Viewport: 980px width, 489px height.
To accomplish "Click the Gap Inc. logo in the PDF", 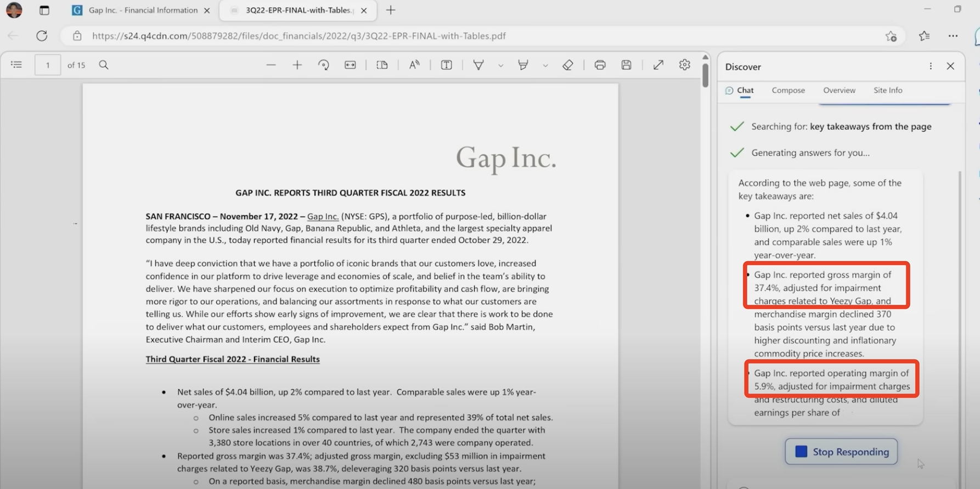I will [x=506, y=158].
